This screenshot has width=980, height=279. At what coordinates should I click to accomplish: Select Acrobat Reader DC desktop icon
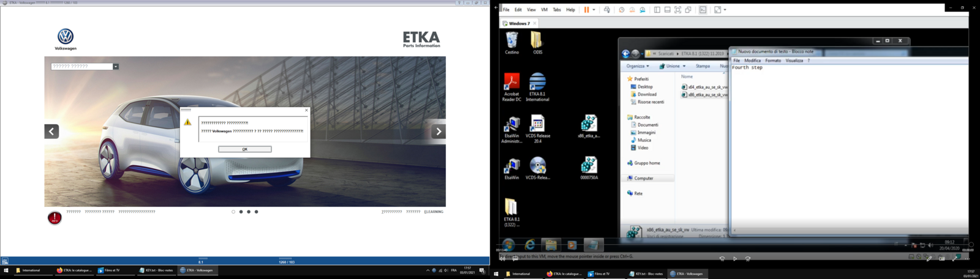(x=511, y=87)
